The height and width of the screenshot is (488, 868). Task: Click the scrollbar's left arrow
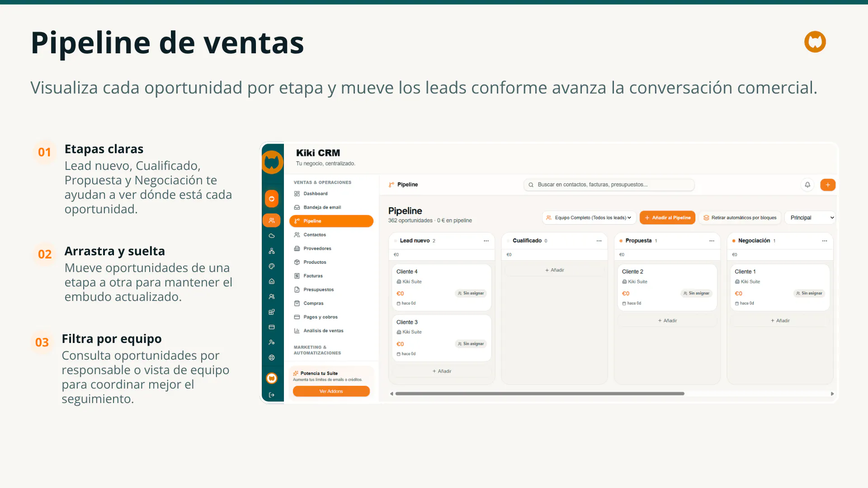click(392, 394)
